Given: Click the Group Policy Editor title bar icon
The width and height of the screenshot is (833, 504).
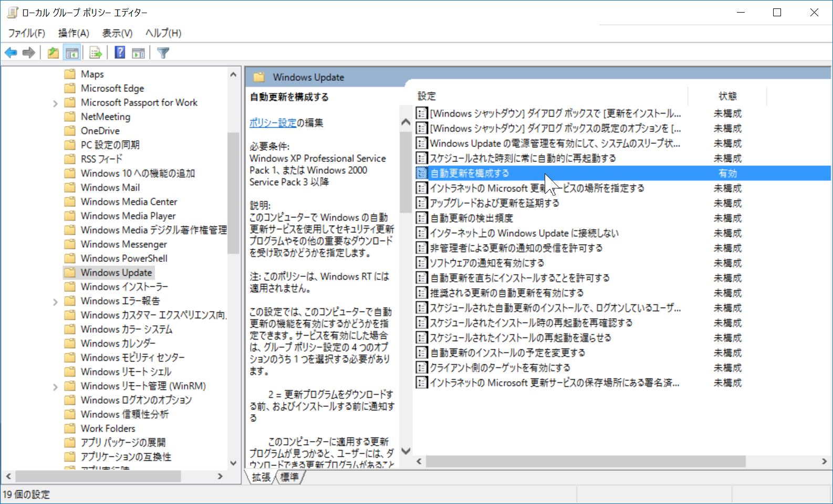Looking at the screenshot, I should 13,12.
